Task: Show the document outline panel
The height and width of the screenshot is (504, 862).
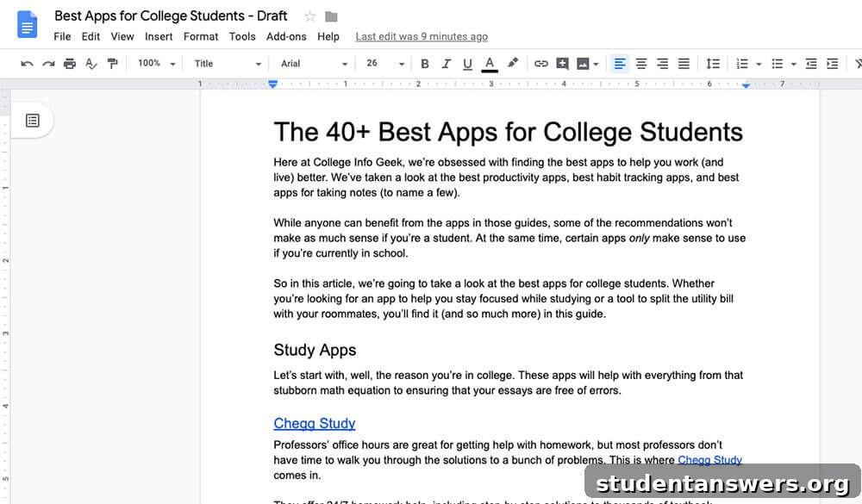Action: 33,121
